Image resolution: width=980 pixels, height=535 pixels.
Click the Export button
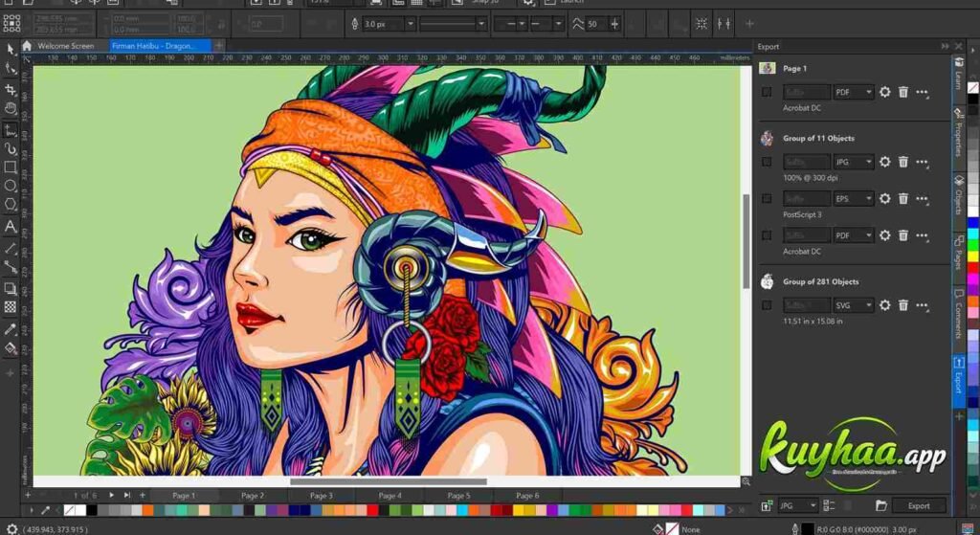click(x=919, y=505)
